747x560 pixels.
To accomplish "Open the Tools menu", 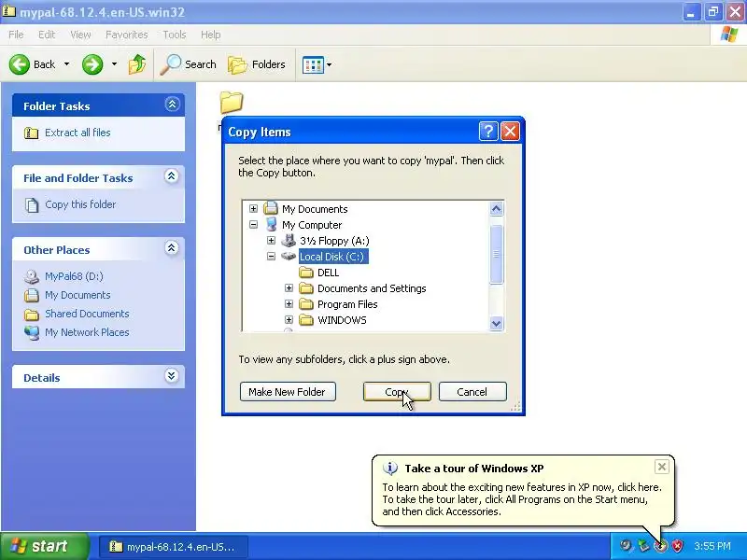I will coord(175,35).
